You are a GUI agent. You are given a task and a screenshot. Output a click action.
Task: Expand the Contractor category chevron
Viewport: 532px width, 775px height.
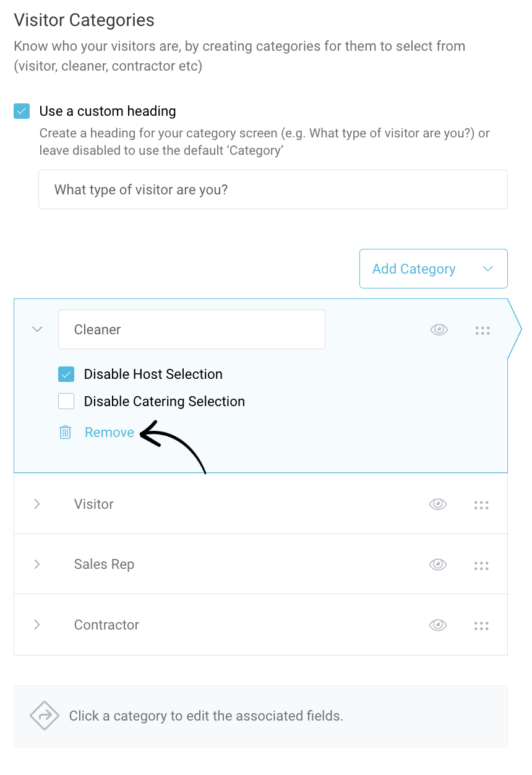tap(37, 625)
